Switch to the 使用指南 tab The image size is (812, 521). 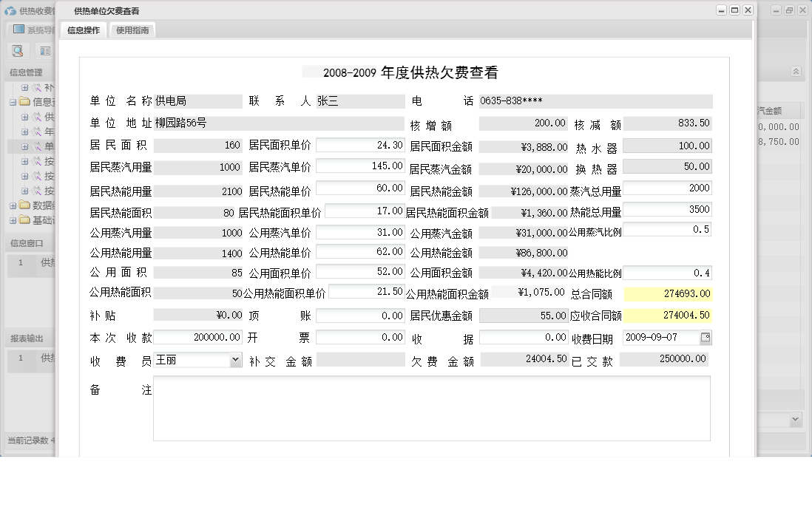click(x=132, y=30)
